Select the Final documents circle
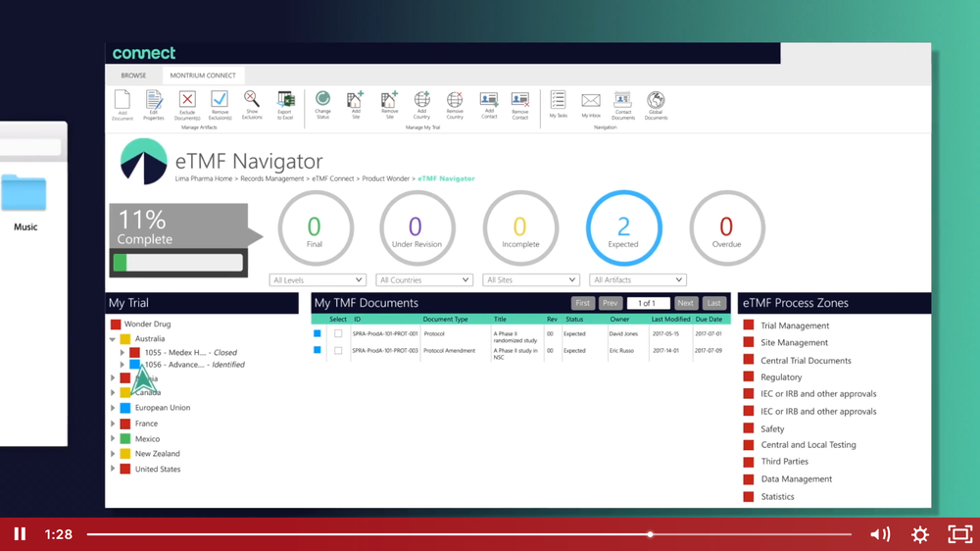The width and height of the screenshot is (980, 551). [315, 228]
